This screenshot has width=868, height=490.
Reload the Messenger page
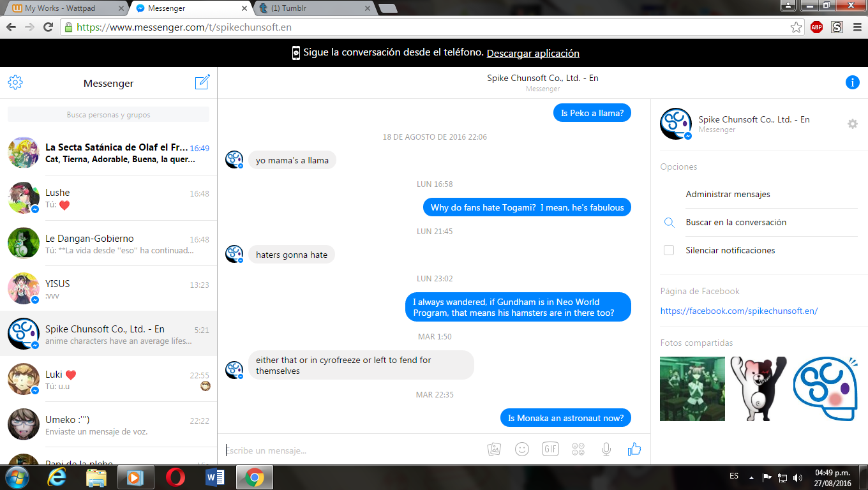click(x=48, y=27)
